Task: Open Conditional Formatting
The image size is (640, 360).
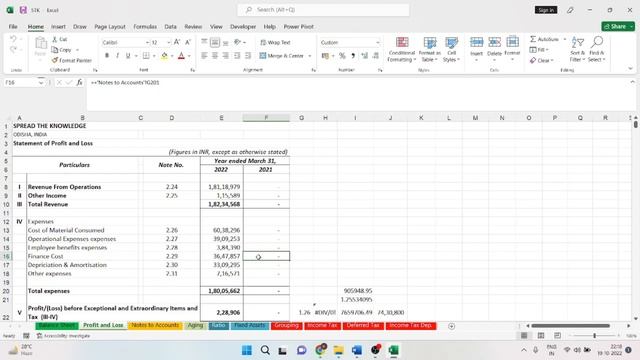Action: (402, 49)
